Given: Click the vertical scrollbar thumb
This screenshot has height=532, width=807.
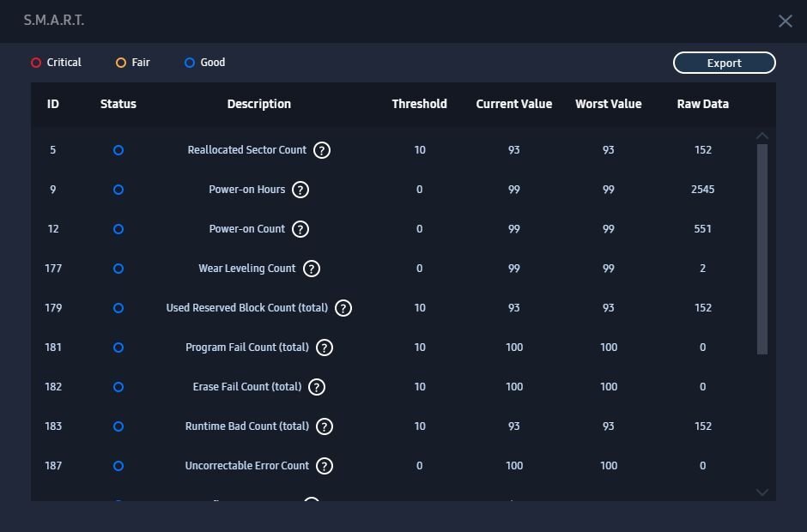Looking at the screenshot, I should [x=762, y=250].
